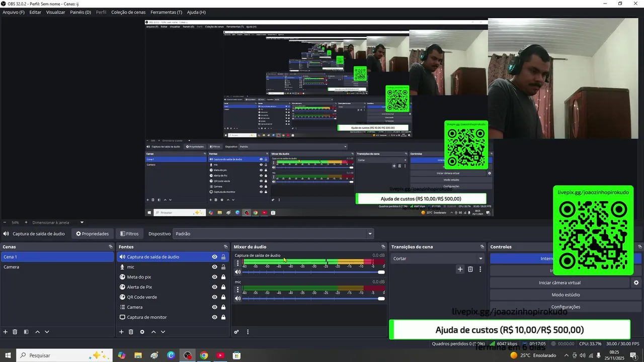The height and width of the screenshot is (362, 644).
Task: Unlock the Captura de monitor source
Action: click(x=223, y=317)
